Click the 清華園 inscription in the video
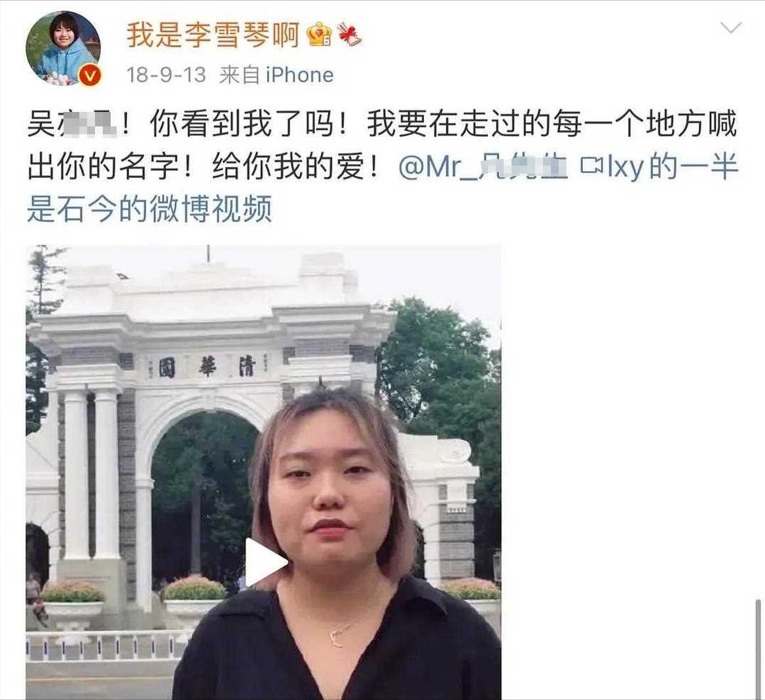The height and width of the screenshot is (700, 765). click(207, 367)
